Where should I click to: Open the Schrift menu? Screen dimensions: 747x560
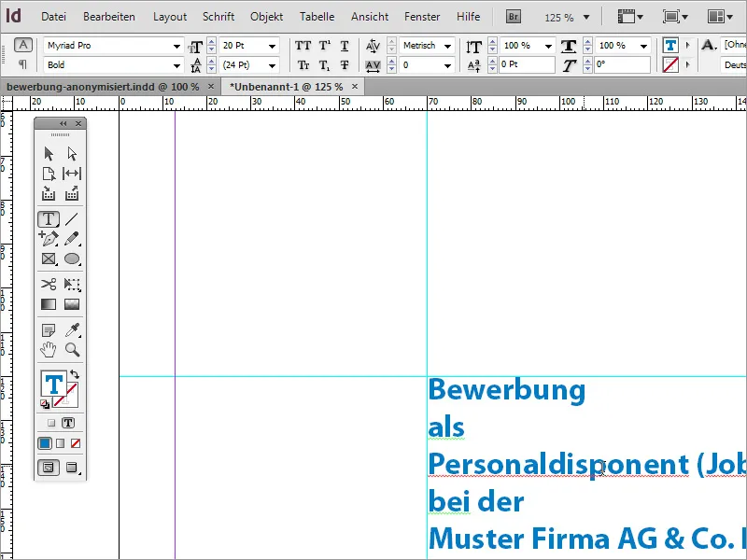pos(218,17)
